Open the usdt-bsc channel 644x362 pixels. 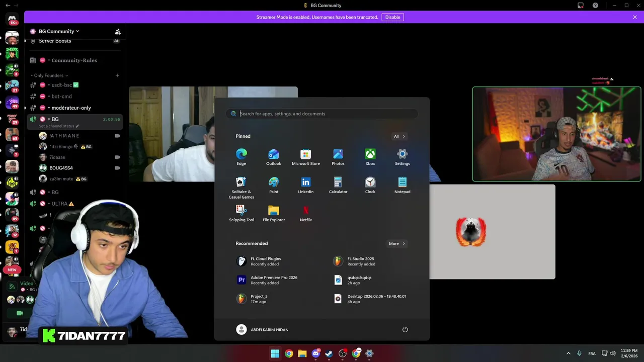[75, 85]
